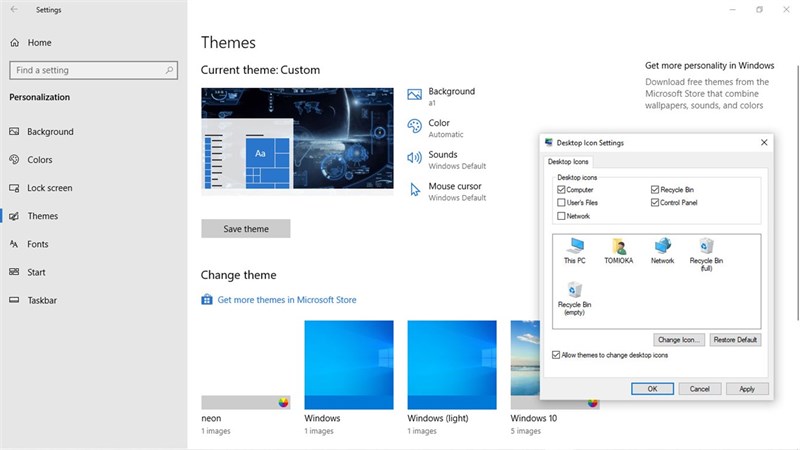Viewport: 800px width, 450px height.
Task: Click the neon theme color wheel swatch
Action: (x=283, y=403)
